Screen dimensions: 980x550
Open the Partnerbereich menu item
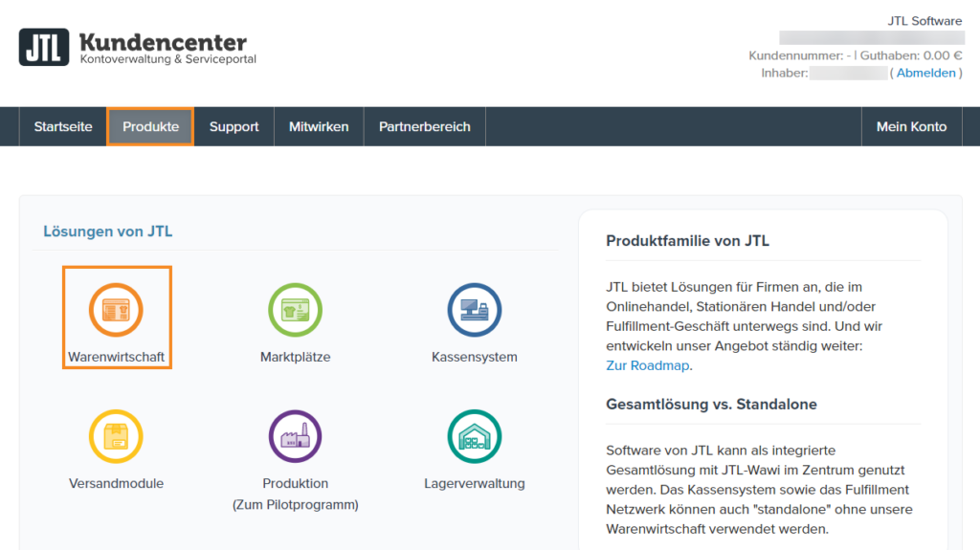(x=424, y=126)
